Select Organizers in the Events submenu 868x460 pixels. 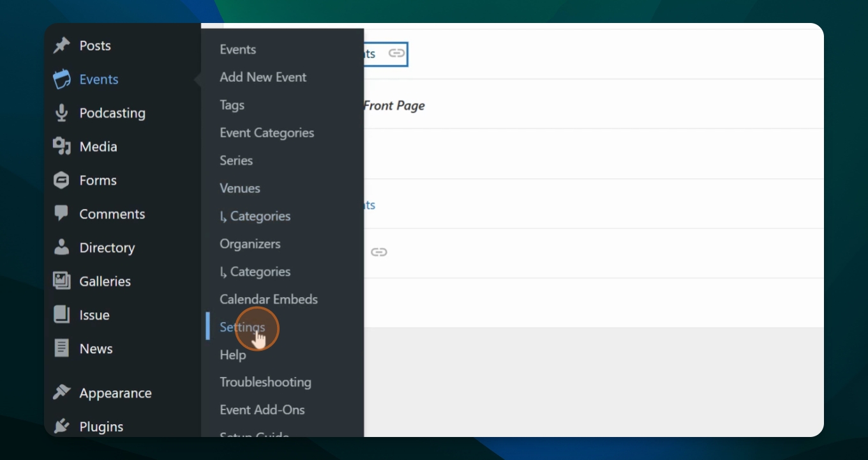(x=250, y=243)
